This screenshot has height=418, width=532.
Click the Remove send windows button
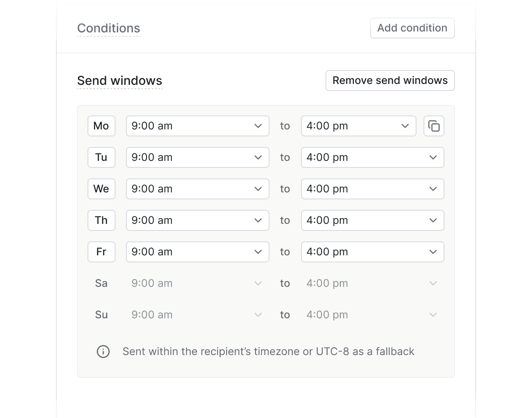[390, 80]
